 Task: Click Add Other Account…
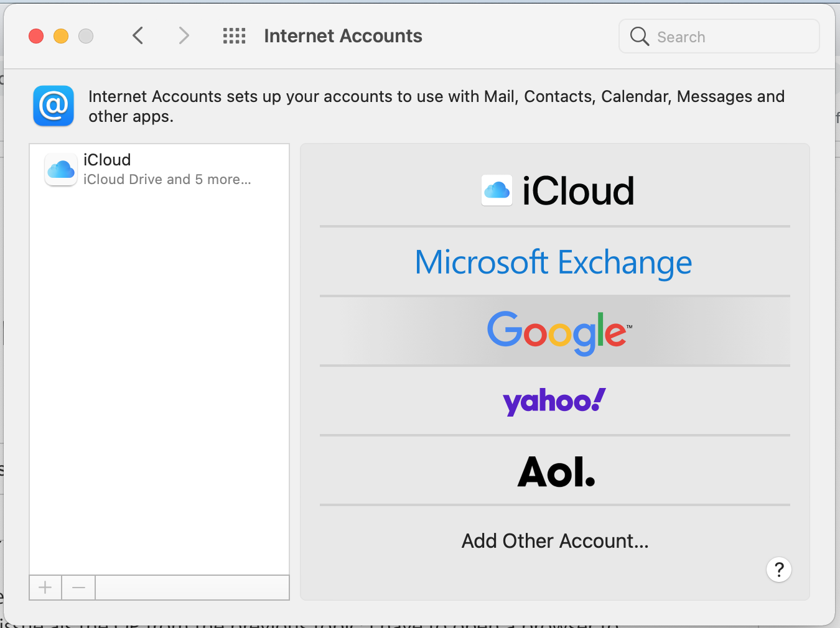555,541
